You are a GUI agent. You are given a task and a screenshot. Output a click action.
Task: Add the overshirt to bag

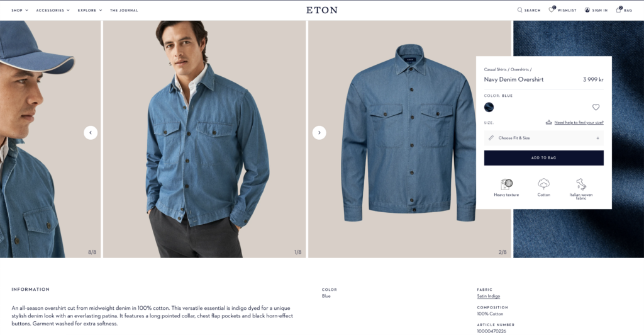click(544, 158)
